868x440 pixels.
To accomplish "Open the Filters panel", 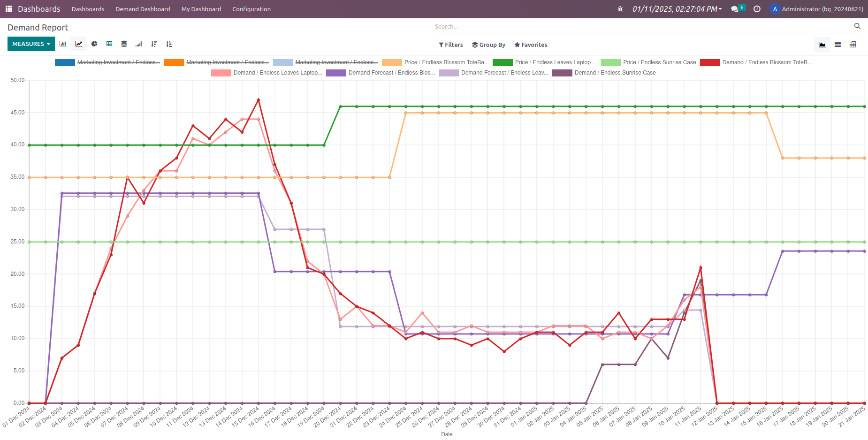I will 450,45.
